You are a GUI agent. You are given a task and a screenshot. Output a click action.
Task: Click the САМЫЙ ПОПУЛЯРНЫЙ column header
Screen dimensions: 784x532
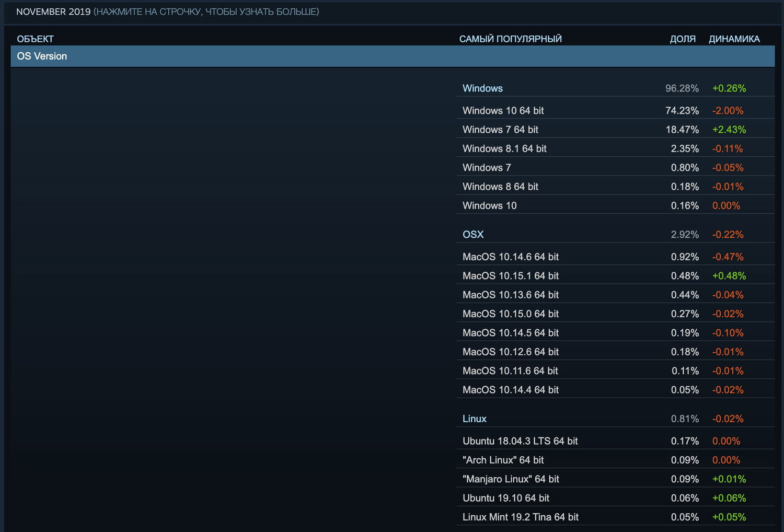tap(511, 39)
